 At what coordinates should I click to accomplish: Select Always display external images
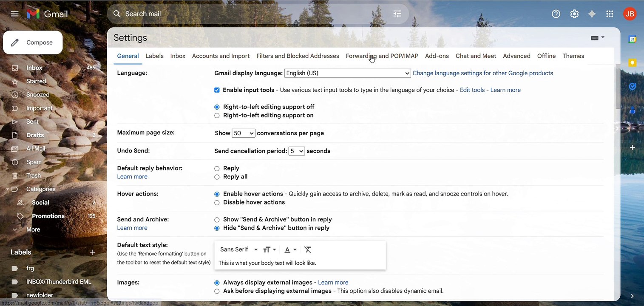click(217, 283)
